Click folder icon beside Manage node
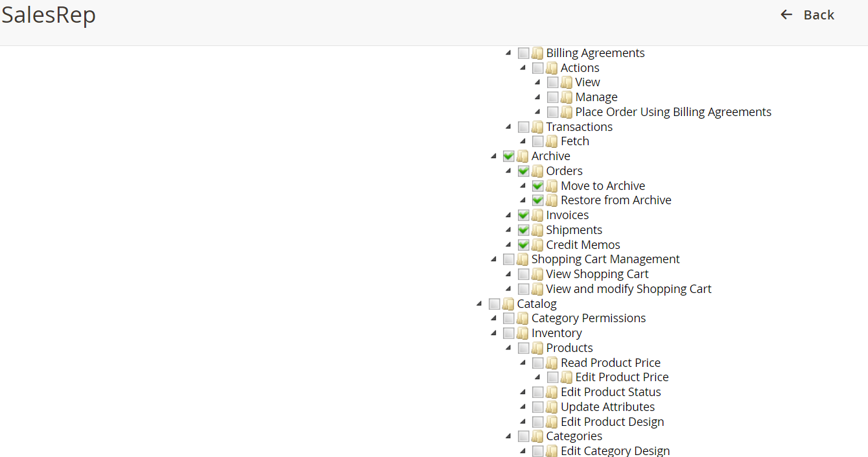 [567, 97]
